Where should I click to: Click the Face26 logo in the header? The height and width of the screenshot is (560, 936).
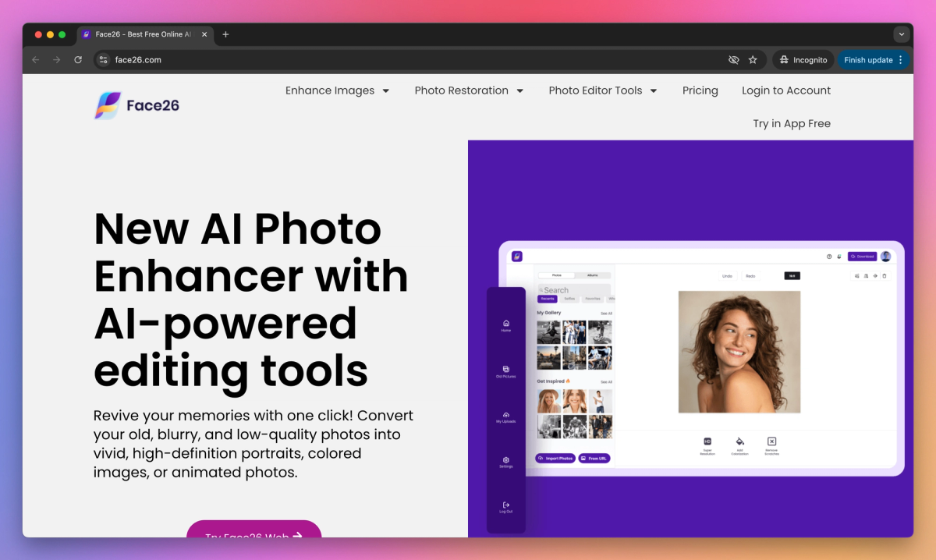137,105
